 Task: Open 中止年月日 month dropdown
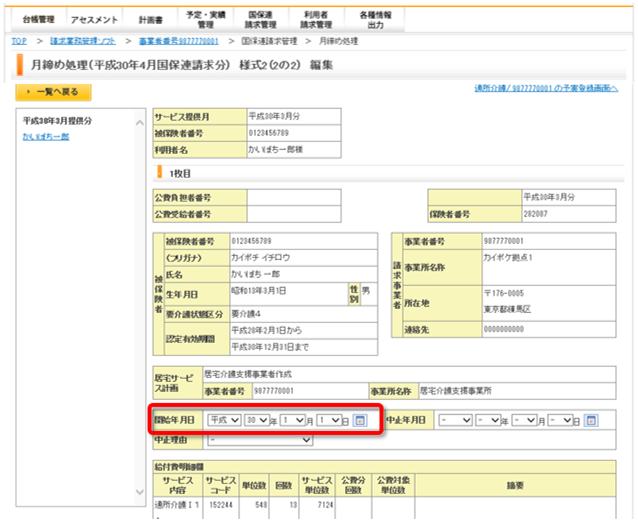click(524, 420)
